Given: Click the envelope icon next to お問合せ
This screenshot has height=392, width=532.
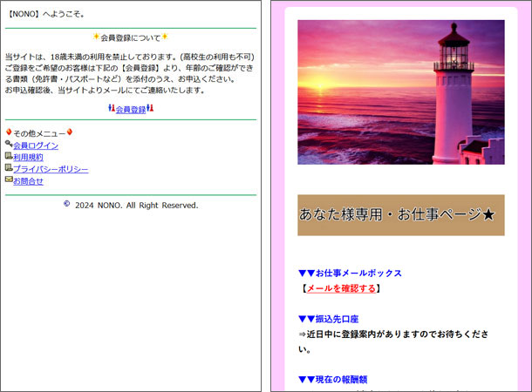Looking at the screenshot, I should 9,179.
